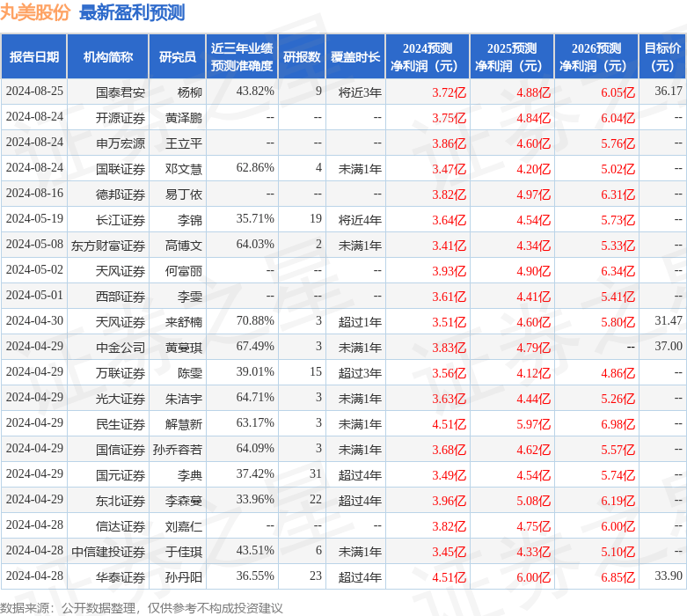The width and height of the screenshot is (687, 616).
Task: Click the accuracy value 70.88%
Action: click(255, 320)
